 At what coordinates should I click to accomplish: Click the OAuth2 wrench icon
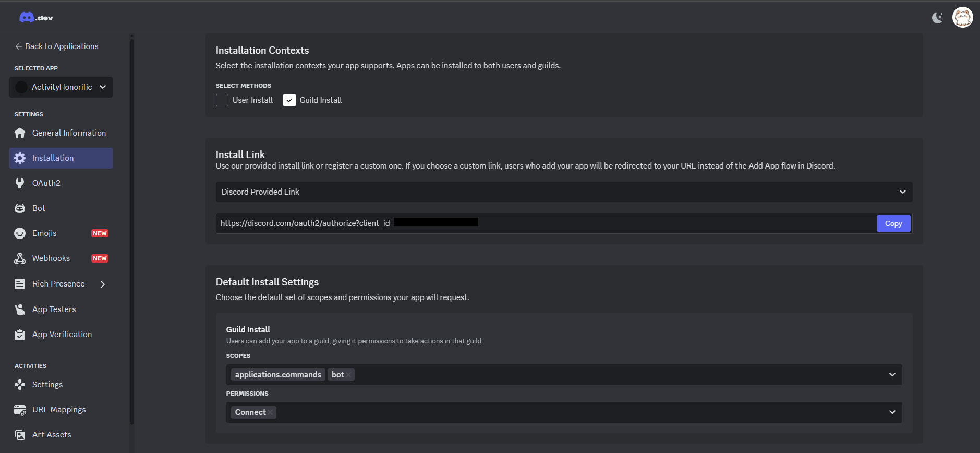click(x=20, y=183)
